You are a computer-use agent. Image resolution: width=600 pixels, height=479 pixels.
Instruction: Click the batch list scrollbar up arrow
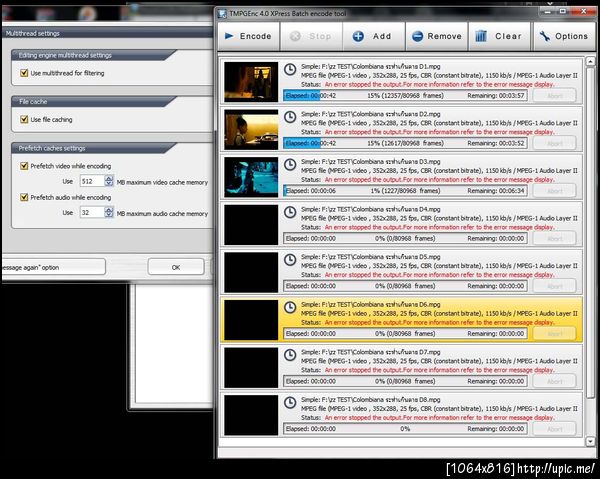click(590, 61)
